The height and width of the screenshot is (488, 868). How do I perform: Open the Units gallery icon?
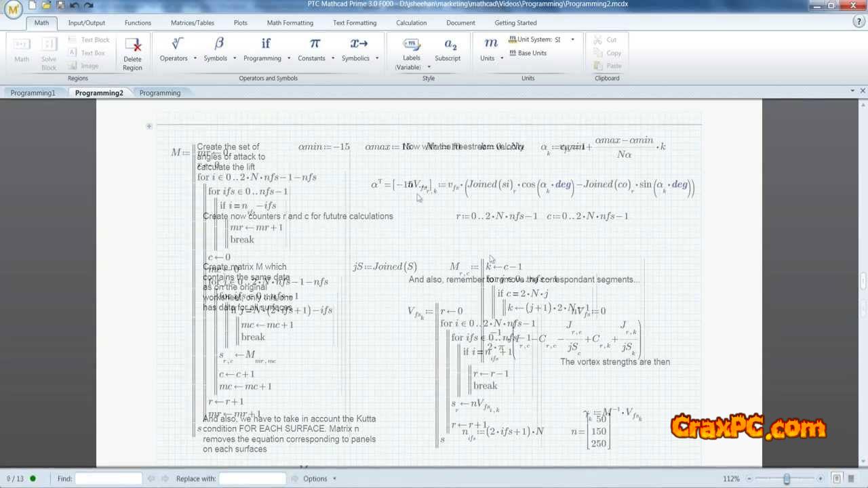pyautogui.click(x=490, y=44)
